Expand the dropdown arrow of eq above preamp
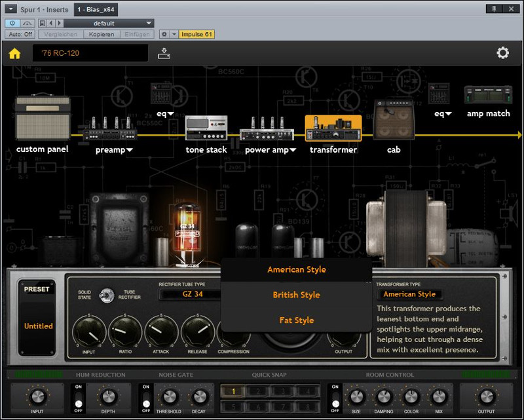Image resolution: width=524 pixels, height=420 pixels. (x=171, y=114)
